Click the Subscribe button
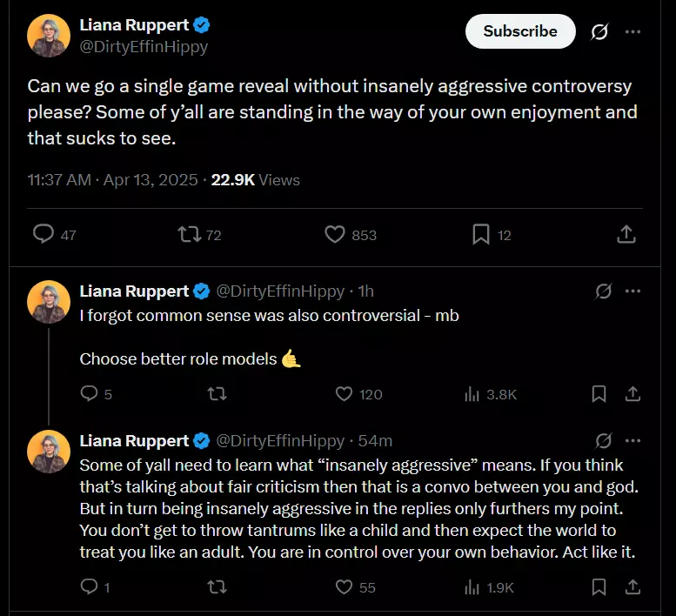Image resolution: width=676 pixels, height=616 pixels. [520, 31]
